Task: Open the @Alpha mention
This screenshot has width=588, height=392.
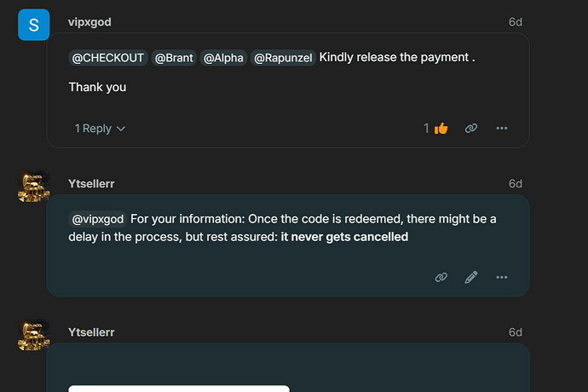Action: pos(223,58)
